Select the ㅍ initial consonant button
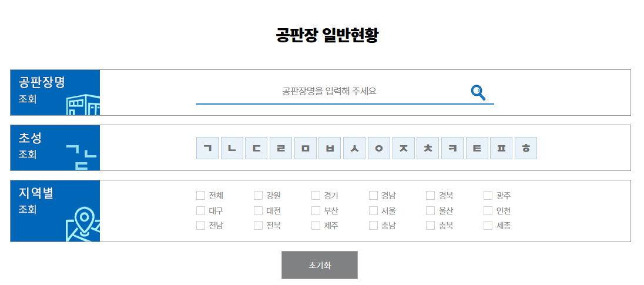This screenshot has width=644, height=285. coord(501,148)
